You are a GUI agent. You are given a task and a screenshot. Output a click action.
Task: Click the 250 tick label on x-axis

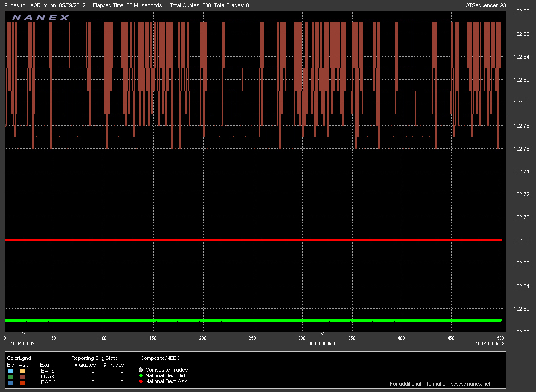pyautogui.click(x=252, y=338)
